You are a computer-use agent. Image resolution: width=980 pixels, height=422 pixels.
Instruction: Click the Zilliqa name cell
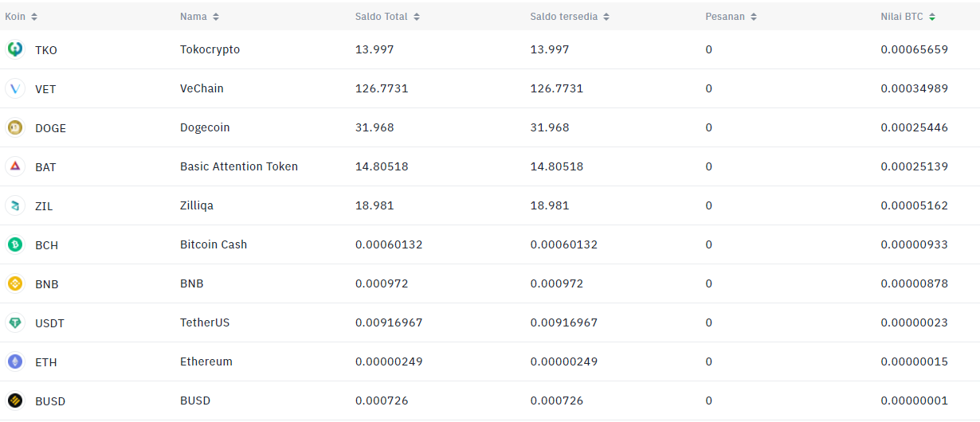click(197, 205)
